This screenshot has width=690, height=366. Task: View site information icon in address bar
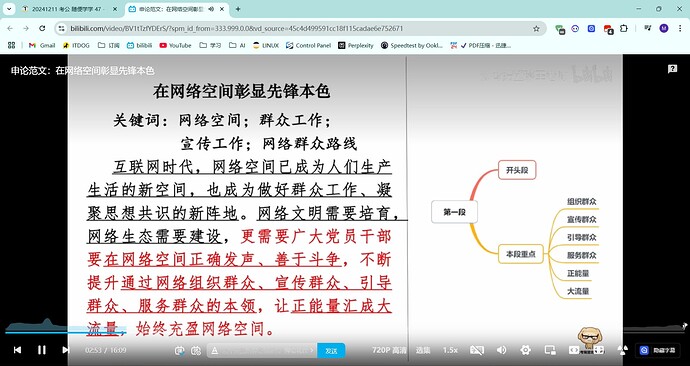(x=62, y=29)
